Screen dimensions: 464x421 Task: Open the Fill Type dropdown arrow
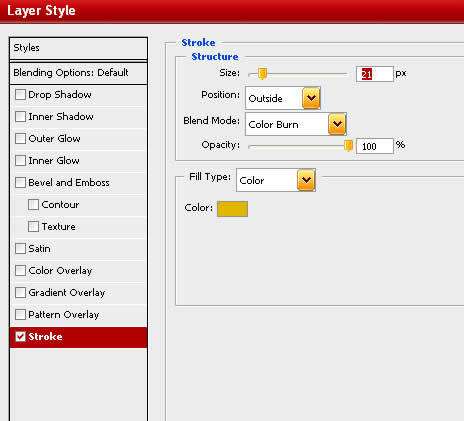[x=306, y=180]
